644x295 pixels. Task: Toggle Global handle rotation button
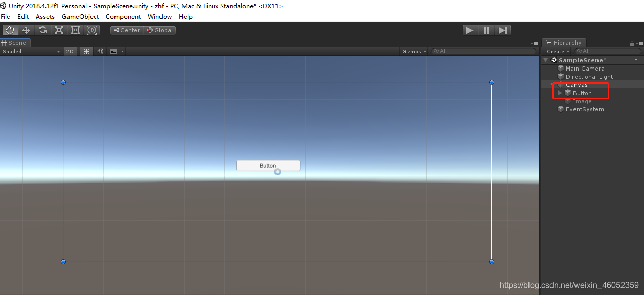pos(160,30)
